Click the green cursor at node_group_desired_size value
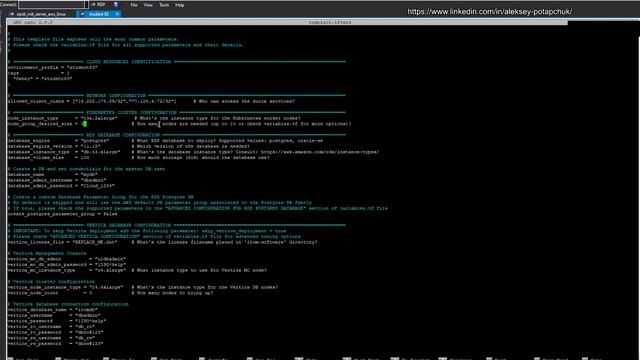 tap(84, 124)
